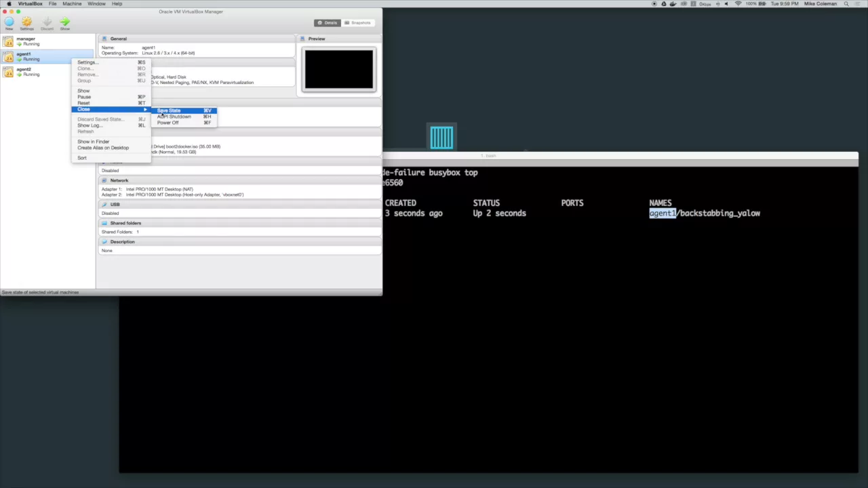Screen dimensions: 868x488
Task: Choose Sort in the context menu
Action: tap(111, 158)
